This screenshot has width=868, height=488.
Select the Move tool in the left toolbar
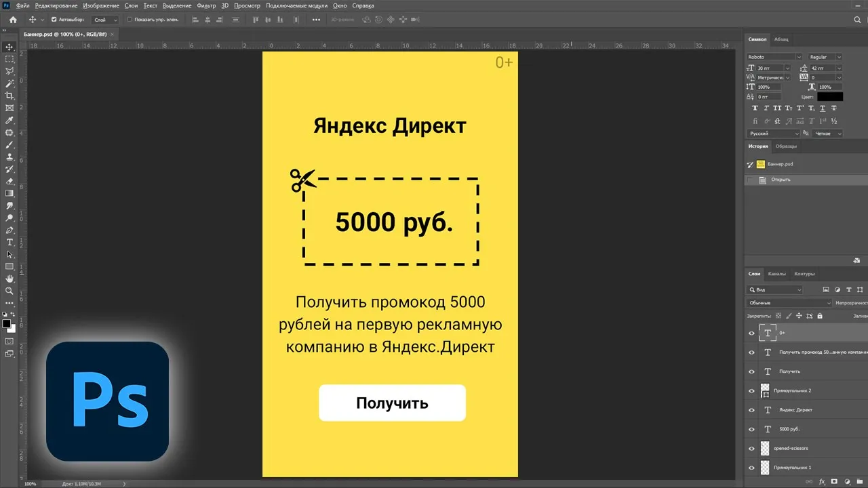point(9,47)
